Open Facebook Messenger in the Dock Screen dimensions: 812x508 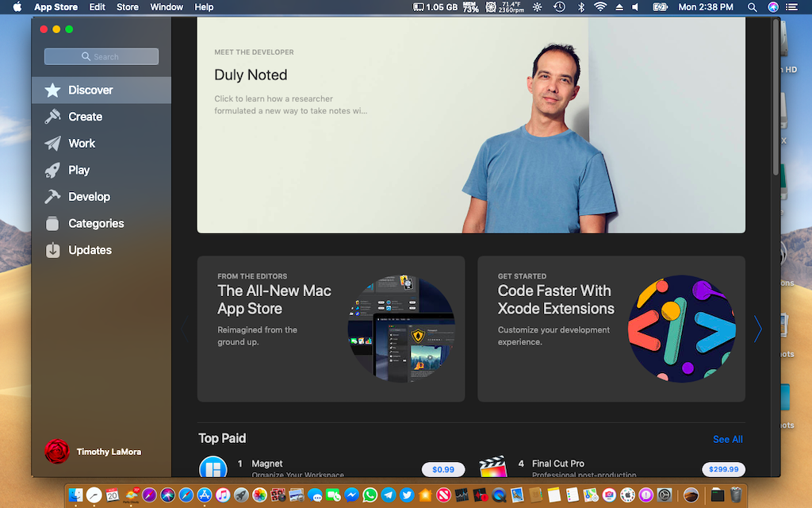[x=351, y=495]
